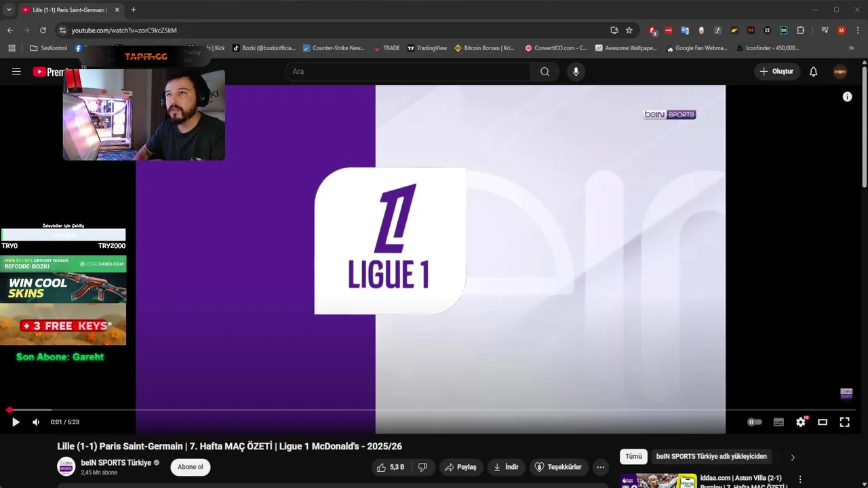868x488 pixels.
Task: Show hidden bookmarks with double chevron
Action: (851, 48)
